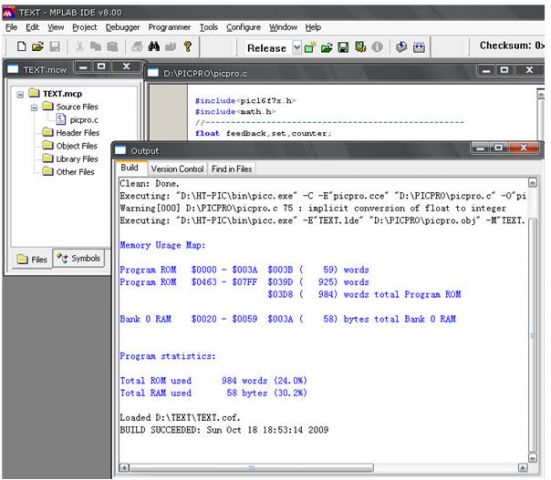Open the Project menu
This screenshot has width=551, height=480.
pyautogui.click(x=84, y=27)
